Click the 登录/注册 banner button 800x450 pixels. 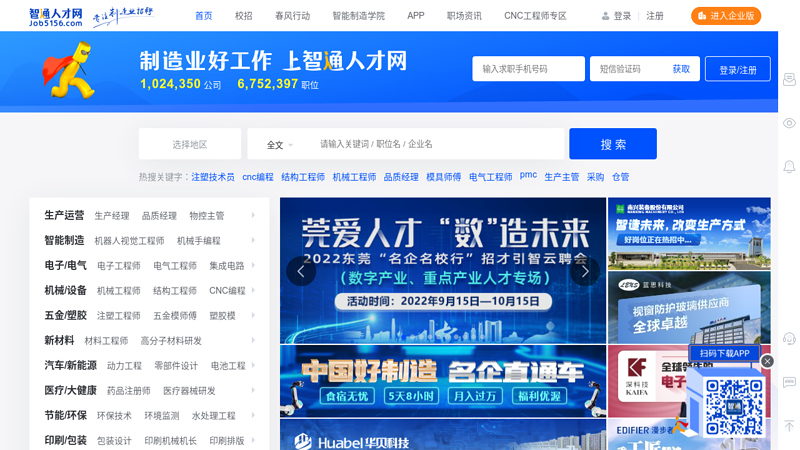click(738, 69)
